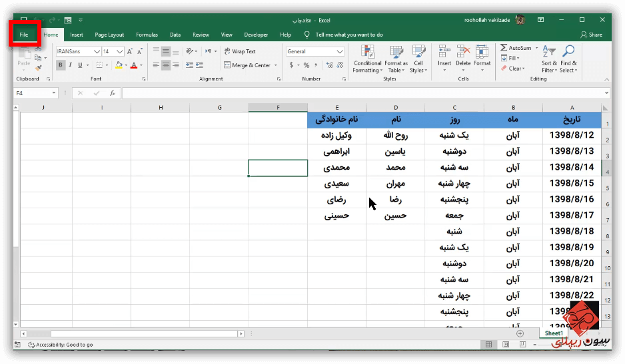This screenshot has height=364, width=625.
Task: Click the AutoSum button
Action: (516, 48)
